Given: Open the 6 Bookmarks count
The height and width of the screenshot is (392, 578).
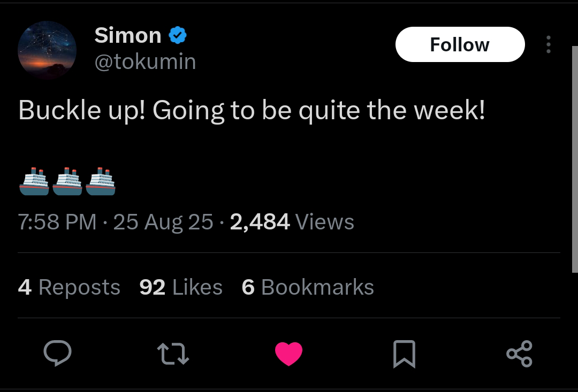Looking at the screenshot, I should [308, 287].
